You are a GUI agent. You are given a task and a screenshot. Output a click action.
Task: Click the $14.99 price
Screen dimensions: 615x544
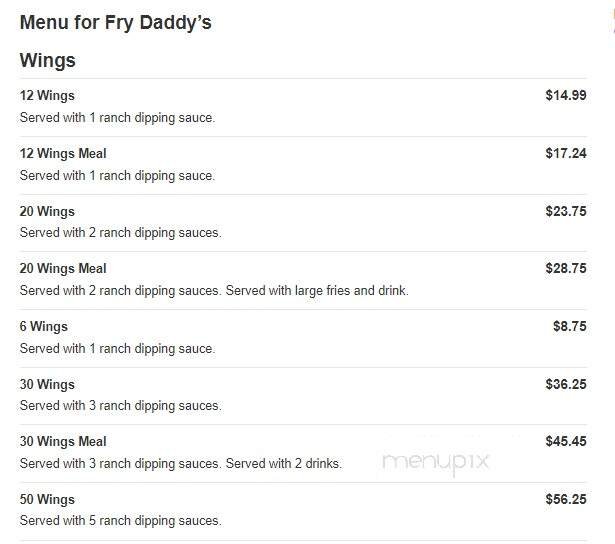pos(566,96)
